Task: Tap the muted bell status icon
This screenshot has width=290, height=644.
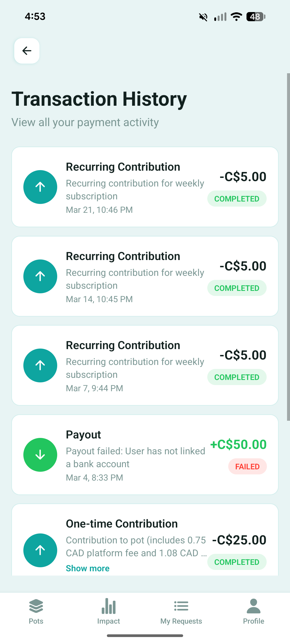Action: [x=203, y=17]
